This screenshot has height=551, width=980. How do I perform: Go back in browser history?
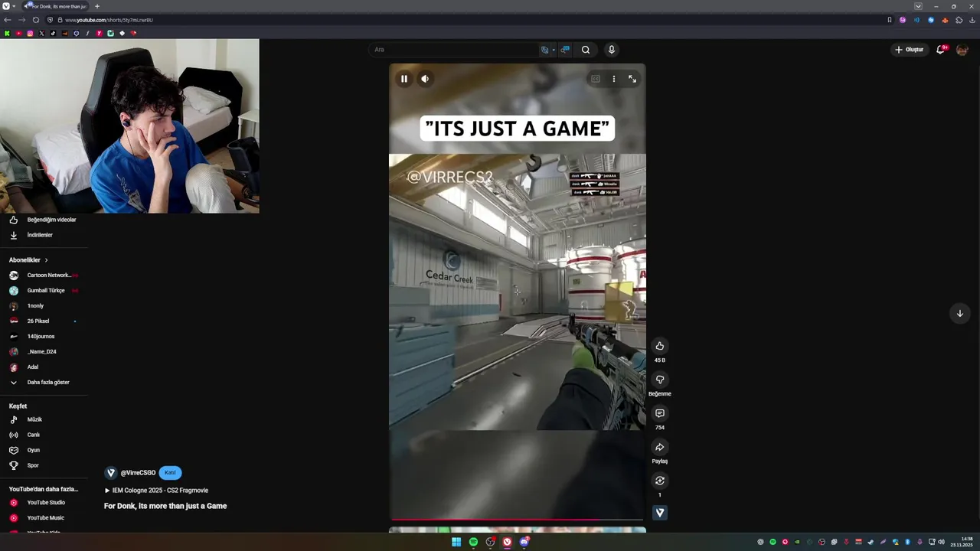click(x=7, y=20)
